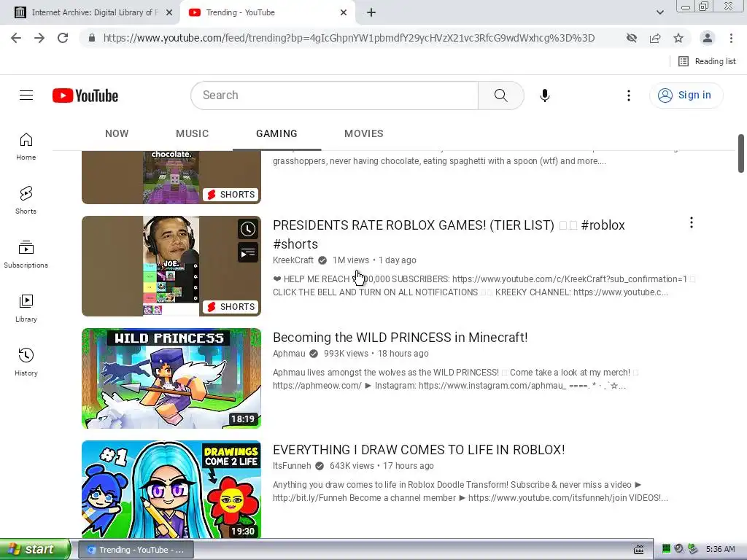
Task: Click the '643K views' text
Action: tap(352, 466)
